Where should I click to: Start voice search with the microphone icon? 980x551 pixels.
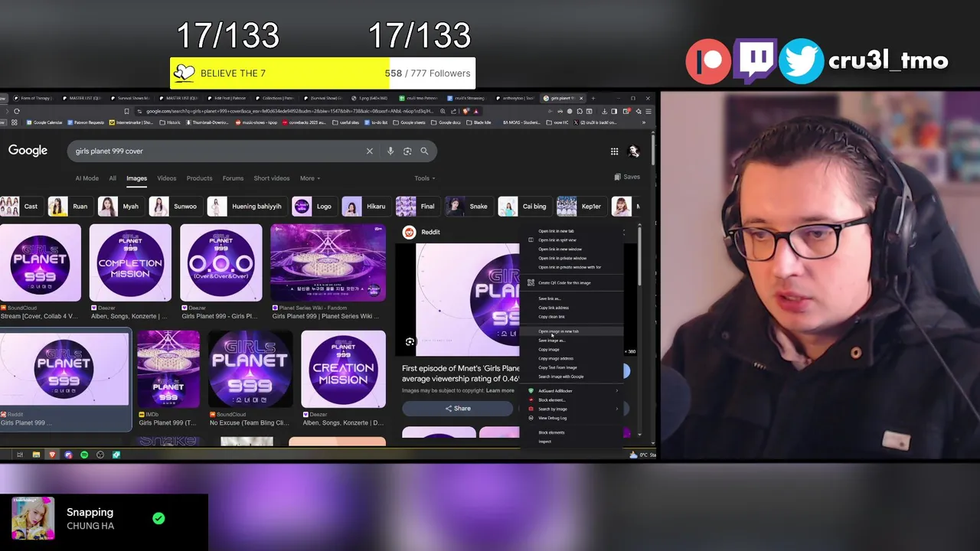[390, 151]
